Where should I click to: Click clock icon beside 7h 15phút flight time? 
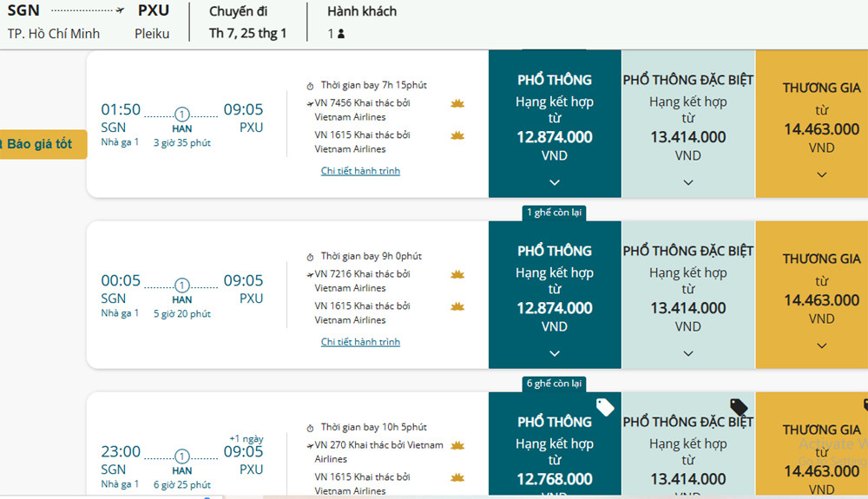tap(311, 86)
